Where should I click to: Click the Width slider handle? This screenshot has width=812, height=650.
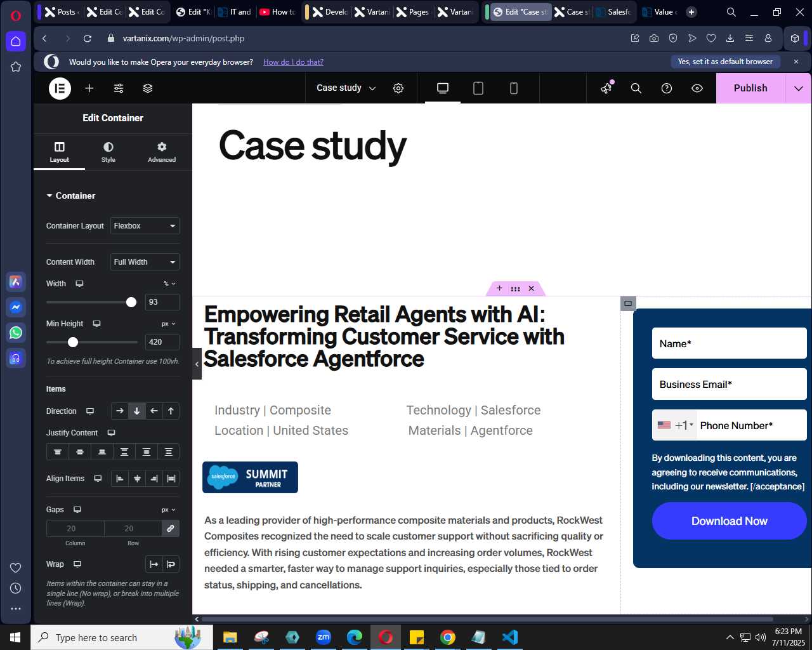click(131, 302)
